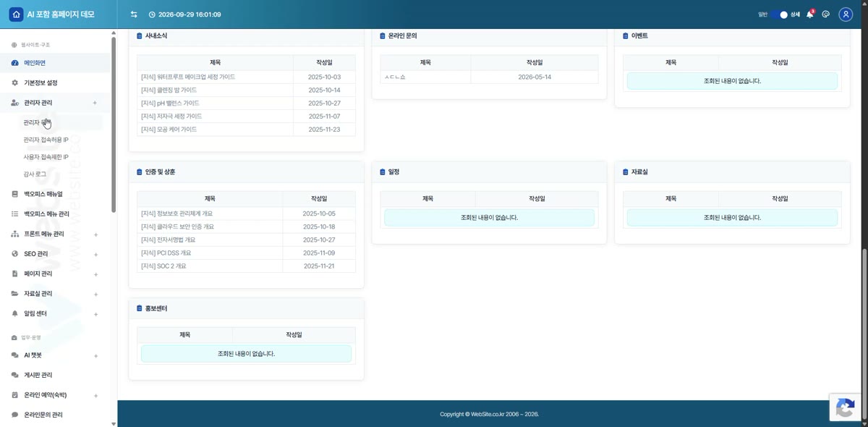
Task: Click the bell icon beside 알림 센터
Action: (x=15, y=314)
